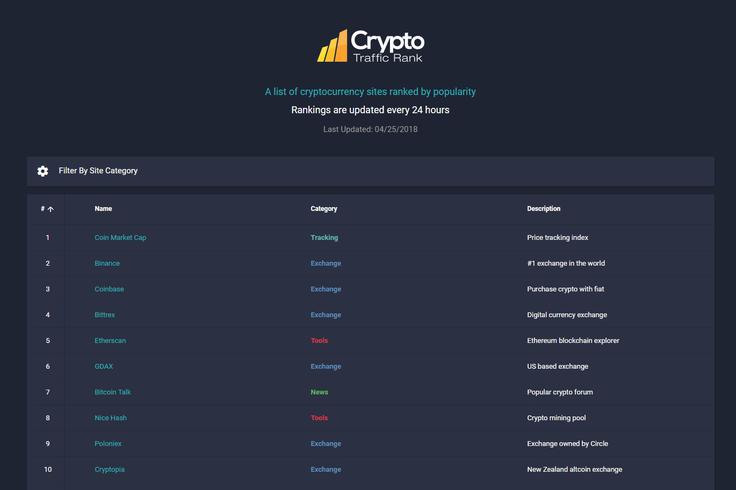Image resolution: width=736 pixels, height=490 pixels.
Task: Click rank number 1 cell
Action: pos(47,237)
